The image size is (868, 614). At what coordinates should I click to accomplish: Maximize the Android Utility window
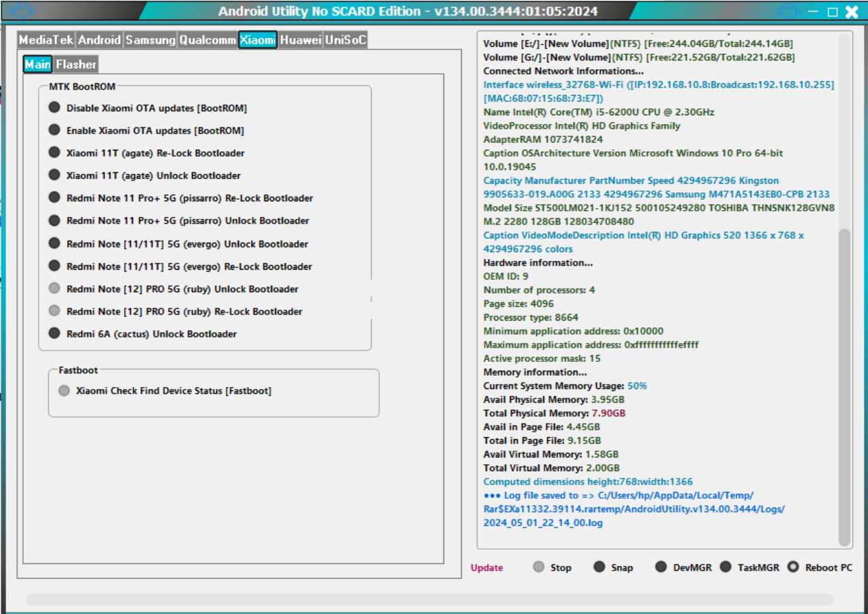click(x=833, y=12)
